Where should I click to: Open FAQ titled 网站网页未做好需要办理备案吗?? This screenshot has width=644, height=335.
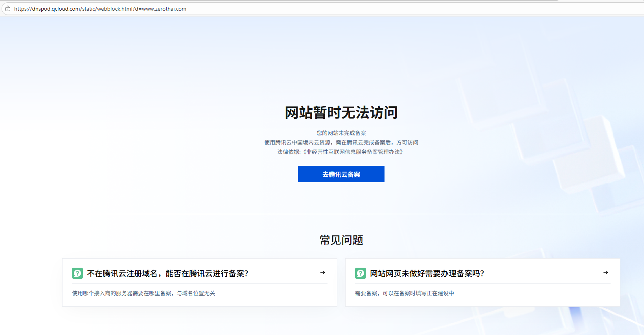(427, 274)
